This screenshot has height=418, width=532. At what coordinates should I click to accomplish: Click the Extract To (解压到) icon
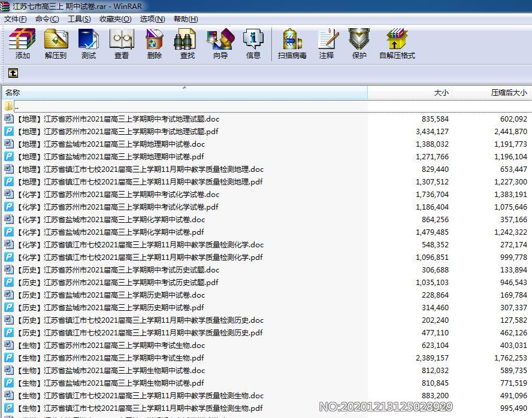point(56,44)
